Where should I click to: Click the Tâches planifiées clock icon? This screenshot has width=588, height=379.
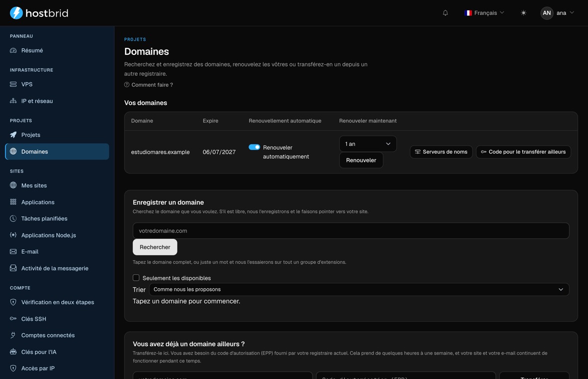tap(13, 218)
